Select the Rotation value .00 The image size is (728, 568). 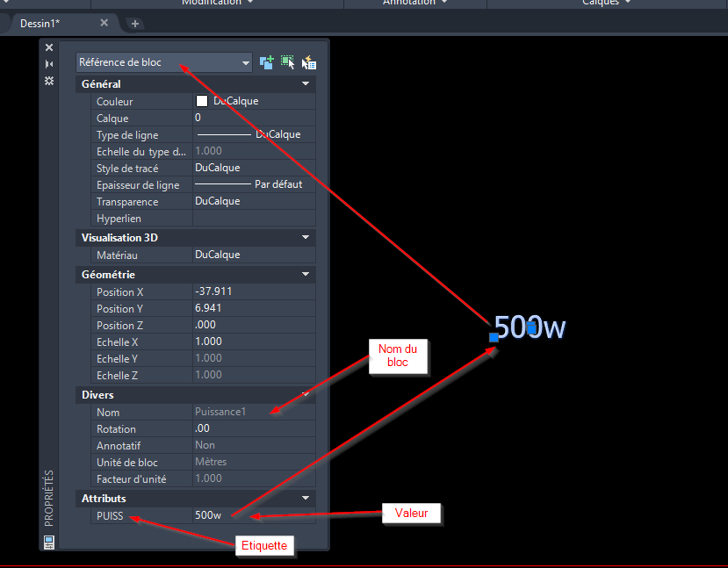254,428
